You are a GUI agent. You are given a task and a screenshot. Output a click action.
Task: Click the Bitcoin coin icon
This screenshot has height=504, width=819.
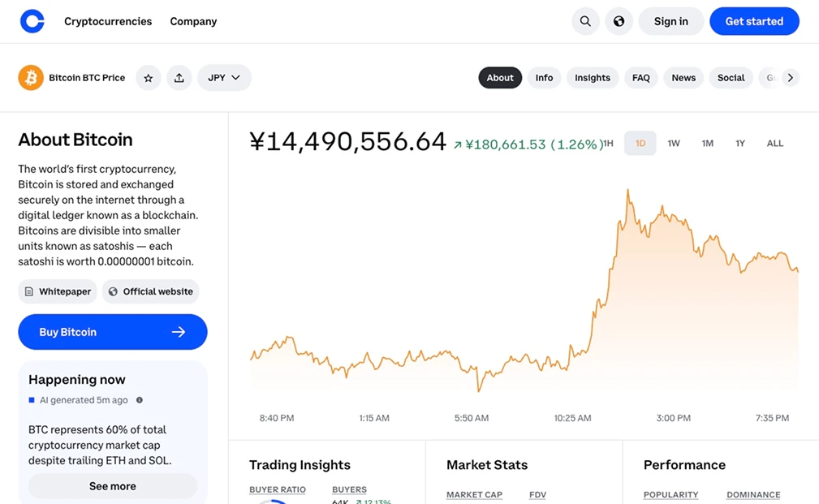30,77
